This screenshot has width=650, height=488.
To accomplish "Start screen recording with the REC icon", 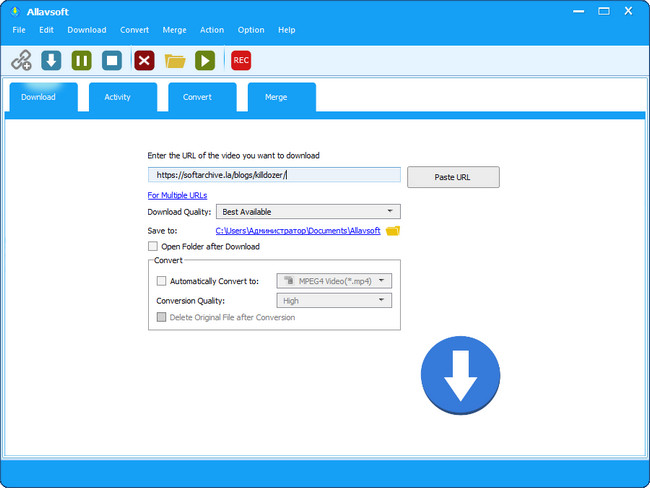I will pyautogui.click(x=240, y=61).
